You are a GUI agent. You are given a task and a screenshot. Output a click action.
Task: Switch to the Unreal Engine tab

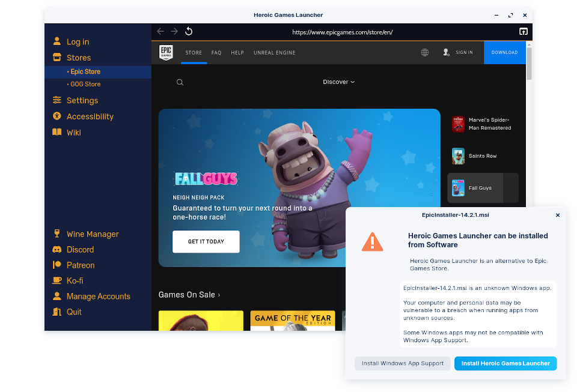tap(274, 53)
